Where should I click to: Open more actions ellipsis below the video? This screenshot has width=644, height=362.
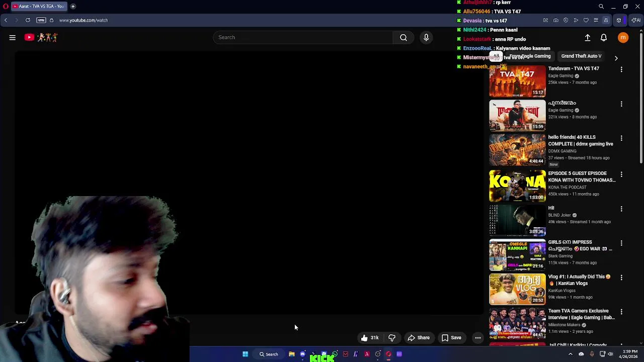pyautogui.click(x=478, y=338)
